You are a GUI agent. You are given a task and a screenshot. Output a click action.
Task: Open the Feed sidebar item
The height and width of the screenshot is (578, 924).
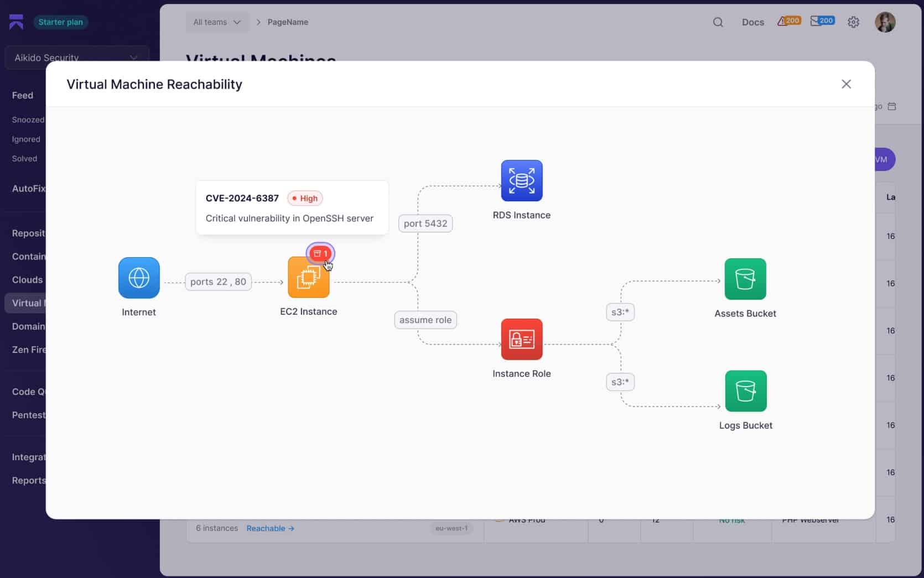click(x=23, y=95)
